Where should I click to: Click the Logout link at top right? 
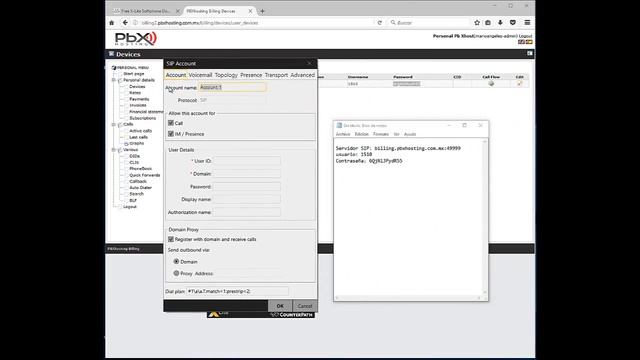coord(525,36)
